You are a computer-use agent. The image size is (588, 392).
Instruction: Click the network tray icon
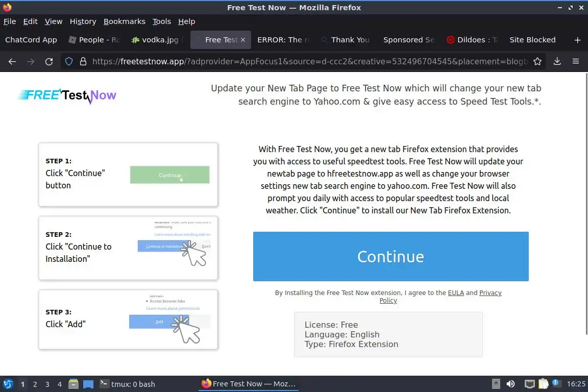coord(529,384)
